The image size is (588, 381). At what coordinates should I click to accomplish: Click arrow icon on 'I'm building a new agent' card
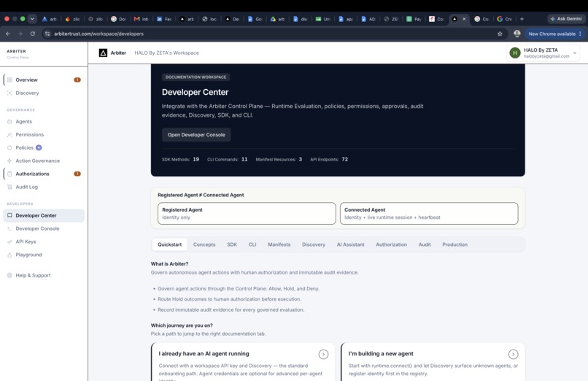pyautogui.click(x=513, y=355)
